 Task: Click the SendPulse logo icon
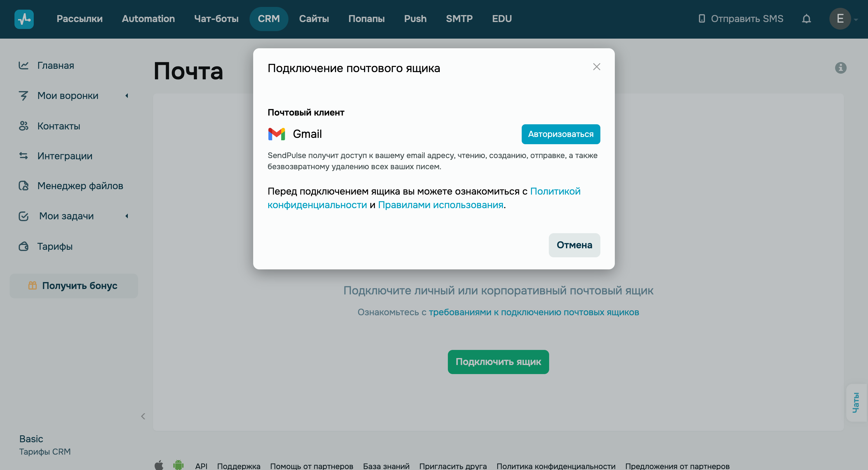pos(24,19)
